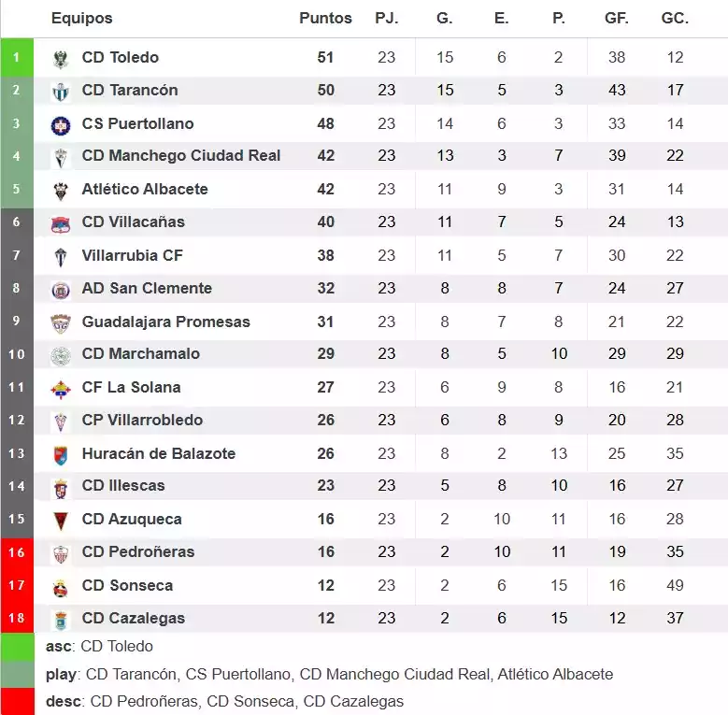Open the Guadalajara Promesas team link
The width and height of the screenshot is (728, 715).
click(166, 322)
